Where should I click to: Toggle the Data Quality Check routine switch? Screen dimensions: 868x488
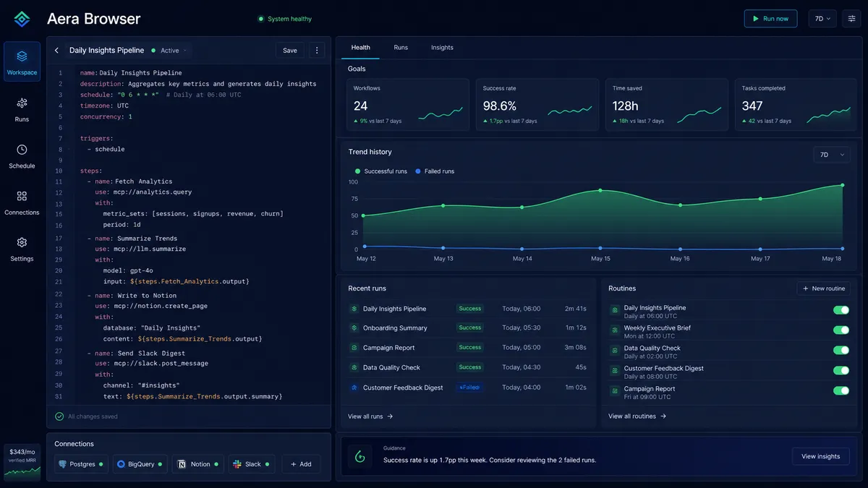(x=841, y=351)
